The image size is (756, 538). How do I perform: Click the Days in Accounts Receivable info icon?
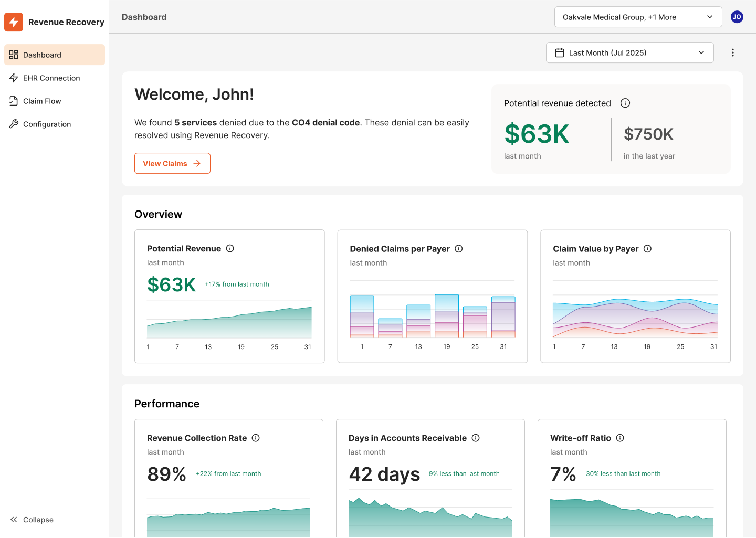(x=476, y=438)
